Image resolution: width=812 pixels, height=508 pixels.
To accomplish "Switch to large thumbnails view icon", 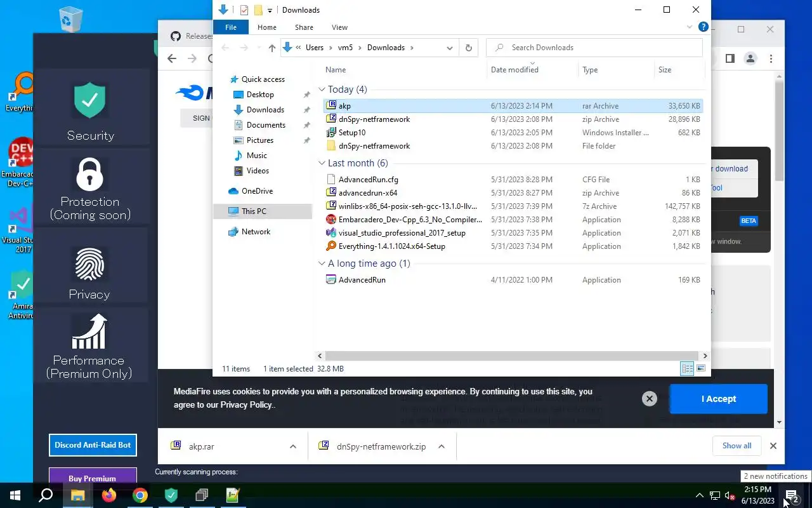I will [701, 368].
